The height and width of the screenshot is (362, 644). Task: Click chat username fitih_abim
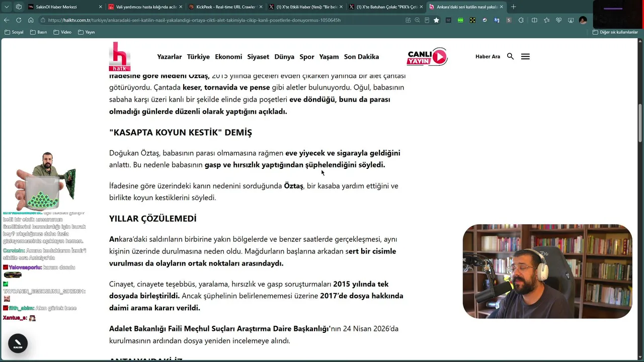tap(21, 308)
